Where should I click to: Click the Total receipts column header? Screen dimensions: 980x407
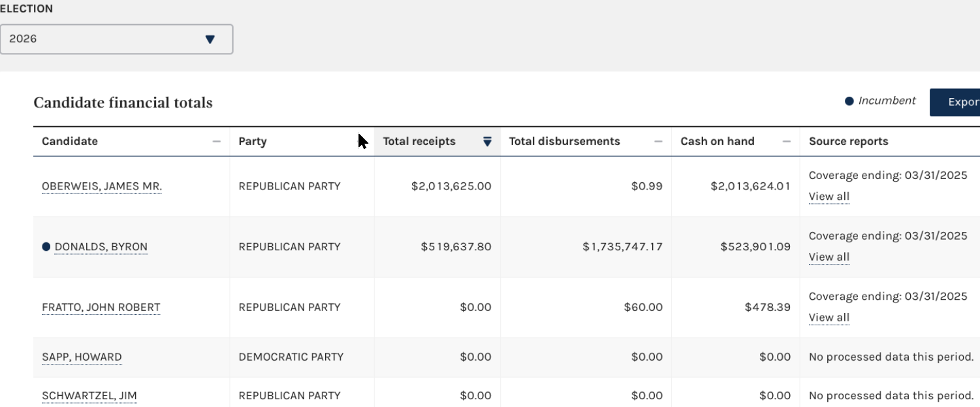437,142
